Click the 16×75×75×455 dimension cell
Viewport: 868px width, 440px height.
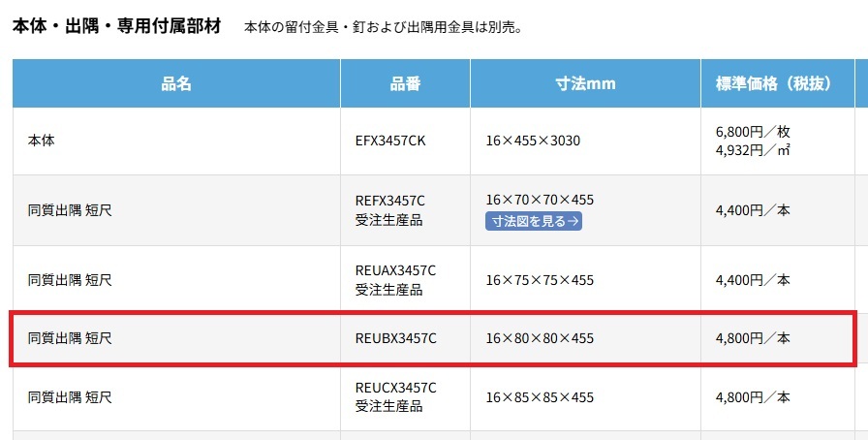tap(540, 280)
